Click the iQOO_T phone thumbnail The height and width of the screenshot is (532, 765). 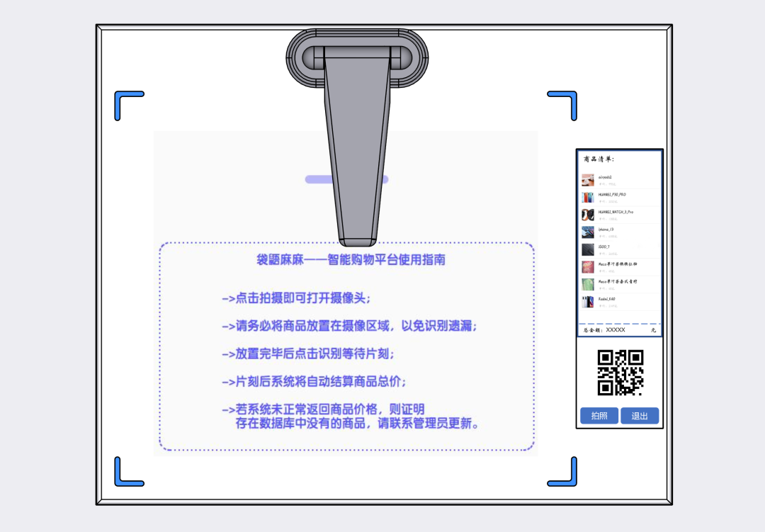coord(587,250)
